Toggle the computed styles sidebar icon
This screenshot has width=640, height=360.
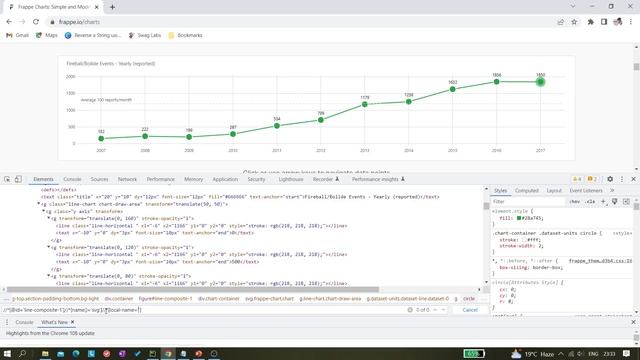coord(626,201)
